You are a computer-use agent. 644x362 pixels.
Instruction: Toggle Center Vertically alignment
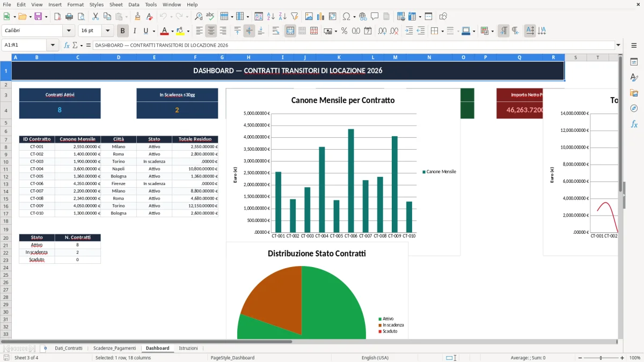click(249, 31)
